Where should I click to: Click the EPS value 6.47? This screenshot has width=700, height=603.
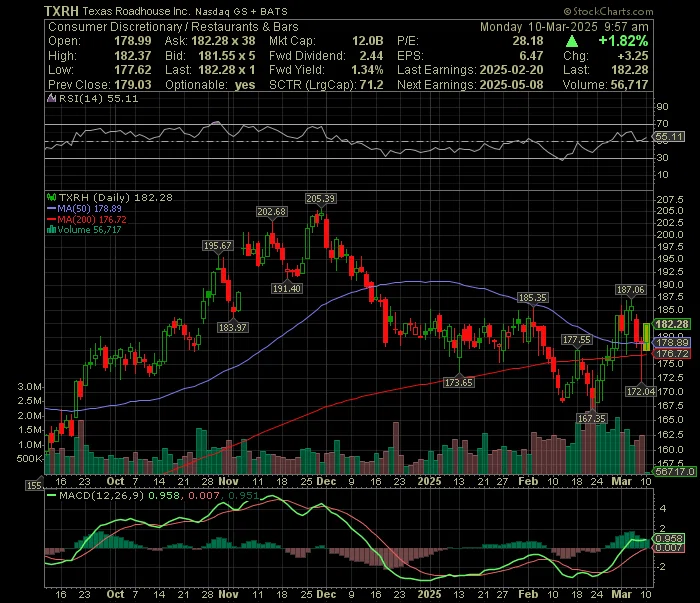[531, 56]
